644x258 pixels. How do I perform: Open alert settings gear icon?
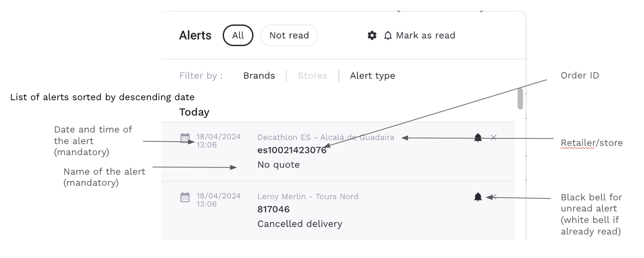372,35
